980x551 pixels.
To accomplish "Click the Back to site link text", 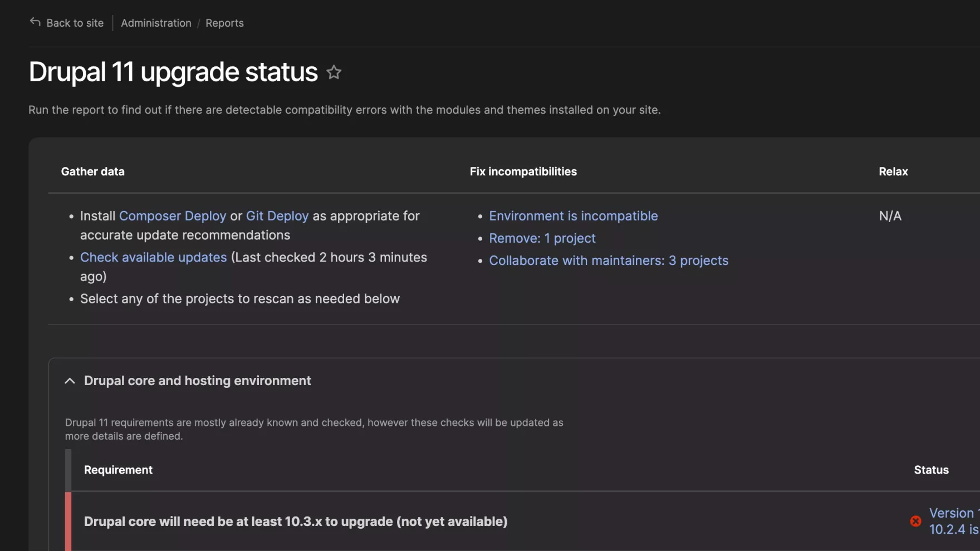I will 75,23.
